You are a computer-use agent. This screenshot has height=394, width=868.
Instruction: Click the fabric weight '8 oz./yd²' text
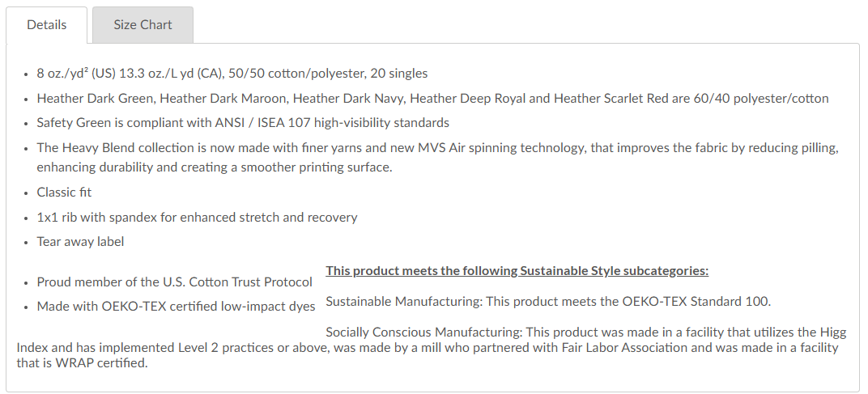(x=62, y=74)
